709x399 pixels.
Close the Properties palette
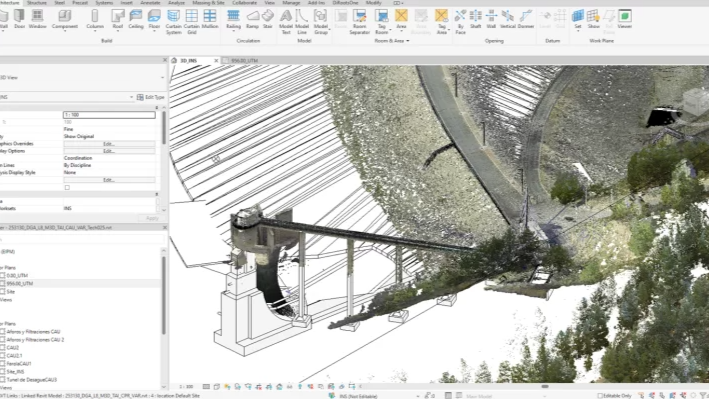(165, 60)
